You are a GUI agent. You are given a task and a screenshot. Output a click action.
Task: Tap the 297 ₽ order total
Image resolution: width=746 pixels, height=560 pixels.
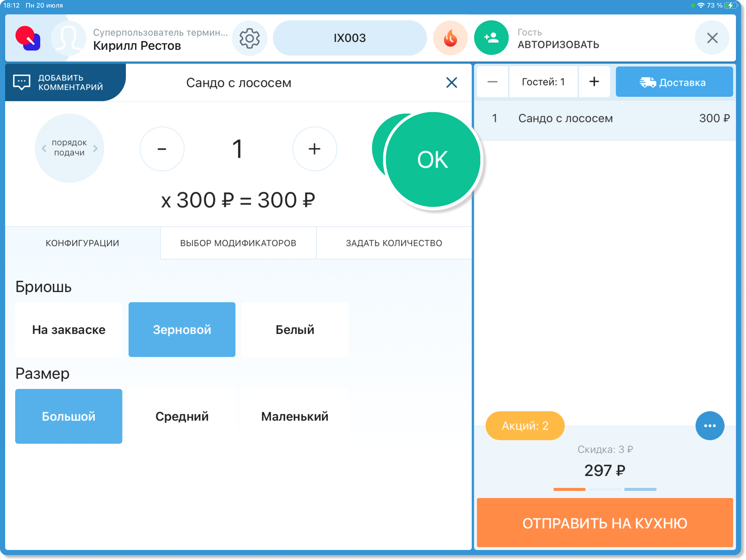[x=605, y=470]
